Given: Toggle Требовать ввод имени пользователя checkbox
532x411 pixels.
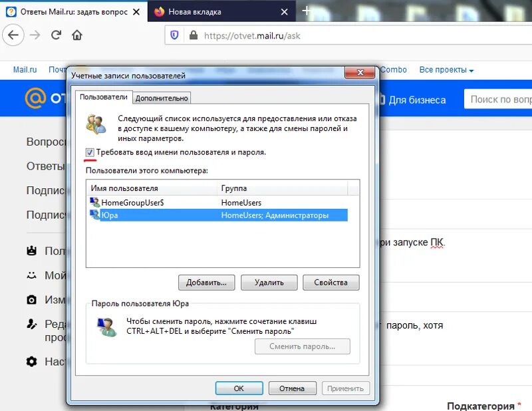Looking at the screenshot, I should pos(90,152).
